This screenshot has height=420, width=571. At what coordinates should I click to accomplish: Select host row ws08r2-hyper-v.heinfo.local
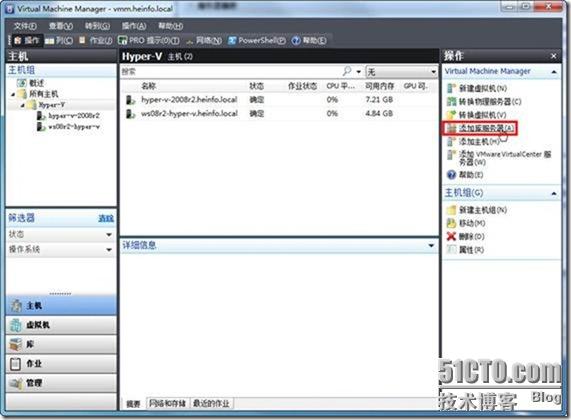pos(279,114)
